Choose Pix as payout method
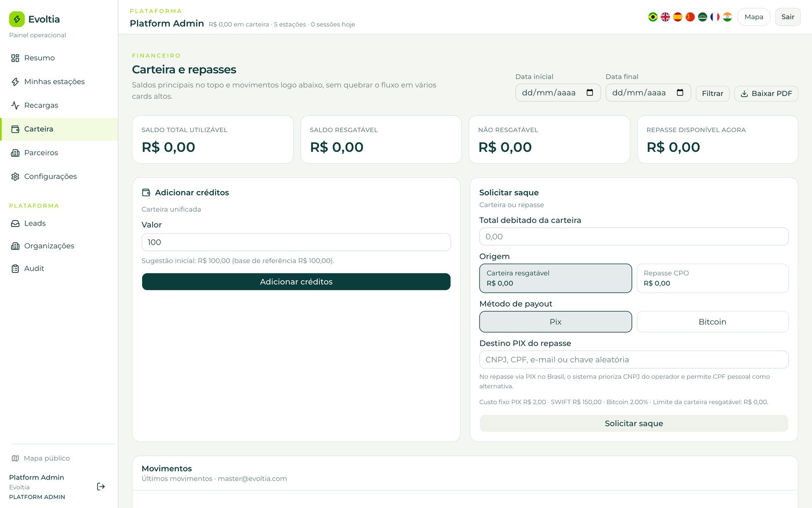This screenshot has width=812, height=508. (x=556, y=322)
